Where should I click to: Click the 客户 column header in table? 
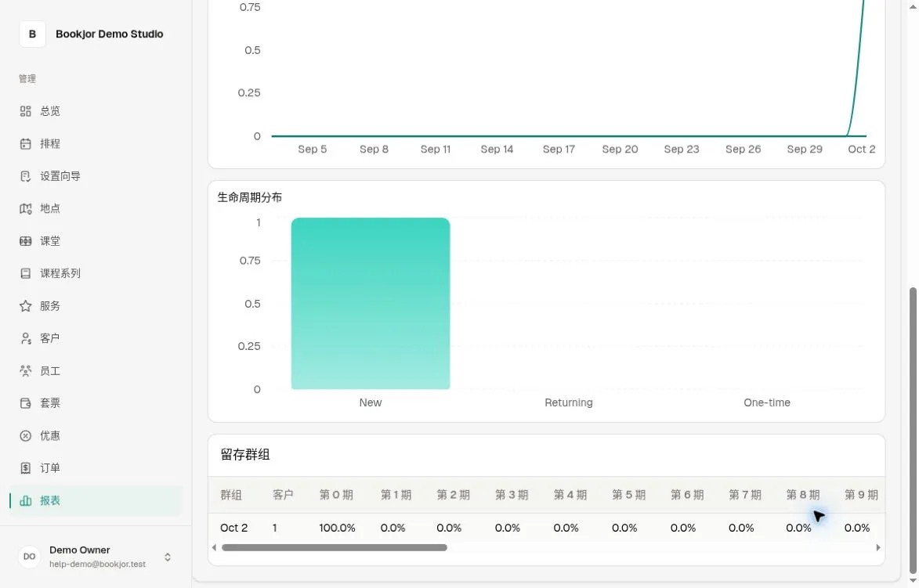(x=283, y=496)
